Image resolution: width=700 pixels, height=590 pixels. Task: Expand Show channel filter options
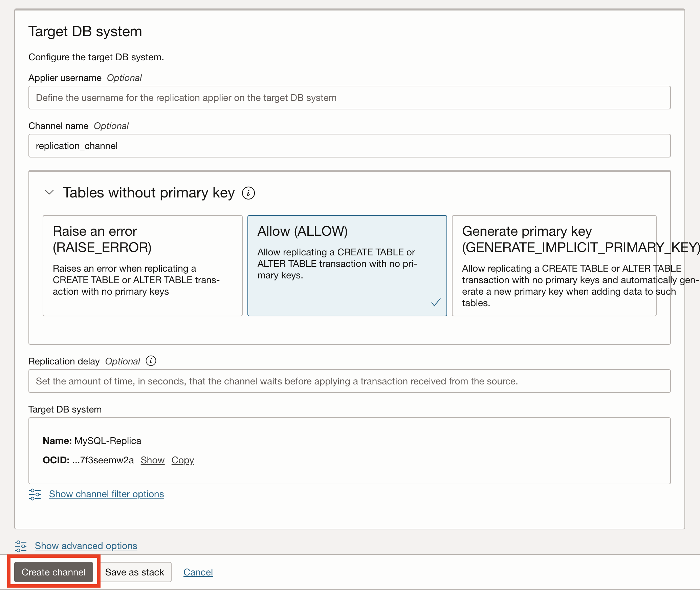tap(106, 494)
